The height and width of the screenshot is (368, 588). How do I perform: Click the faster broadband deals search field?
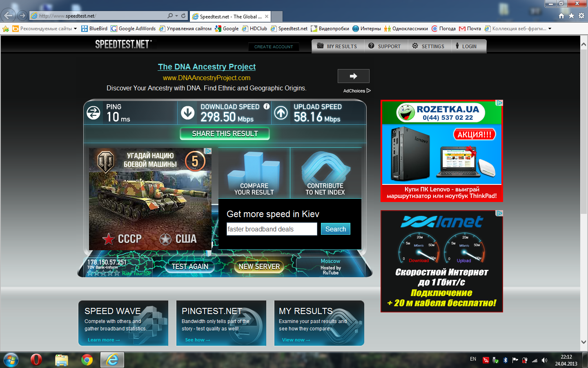(x=272, y=229)
